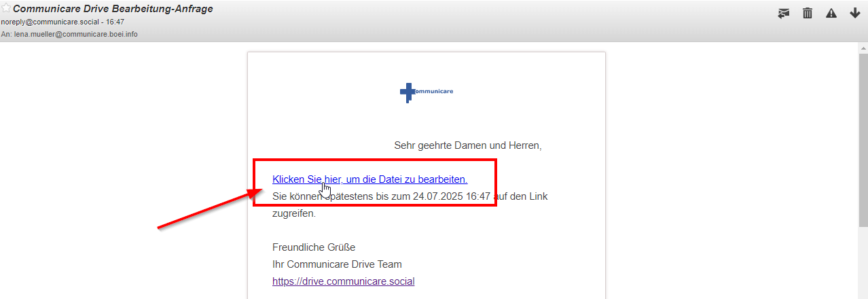Image resolution: width=868 pixels, height=299 pixels.
Task: Click scrollbar up arrow
Action: point(863,47)
